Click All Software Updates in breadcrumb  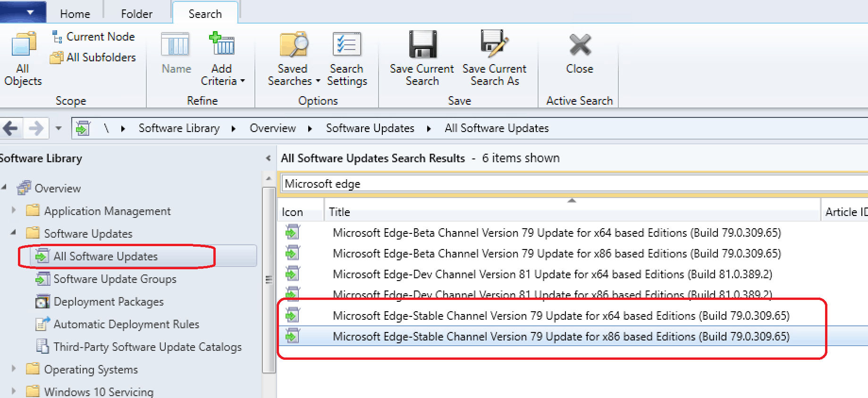tap(497, 128)
